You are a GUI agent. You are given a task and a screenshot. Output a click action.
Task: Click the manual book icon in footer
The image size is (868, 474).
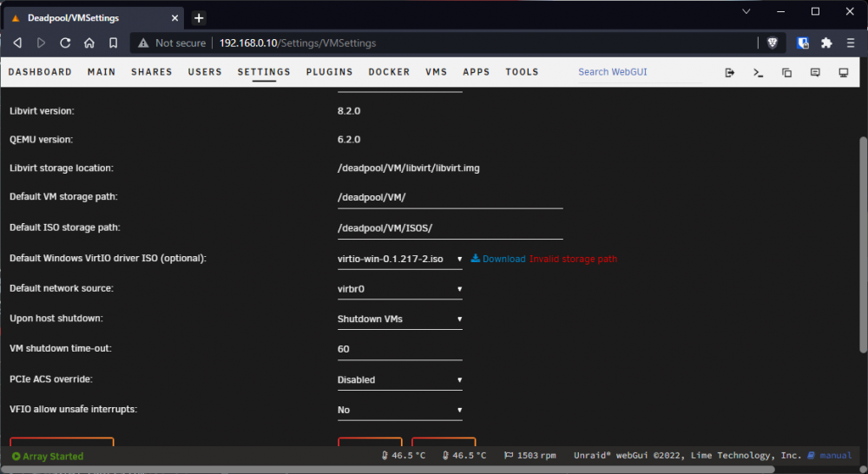coord(811,455)
